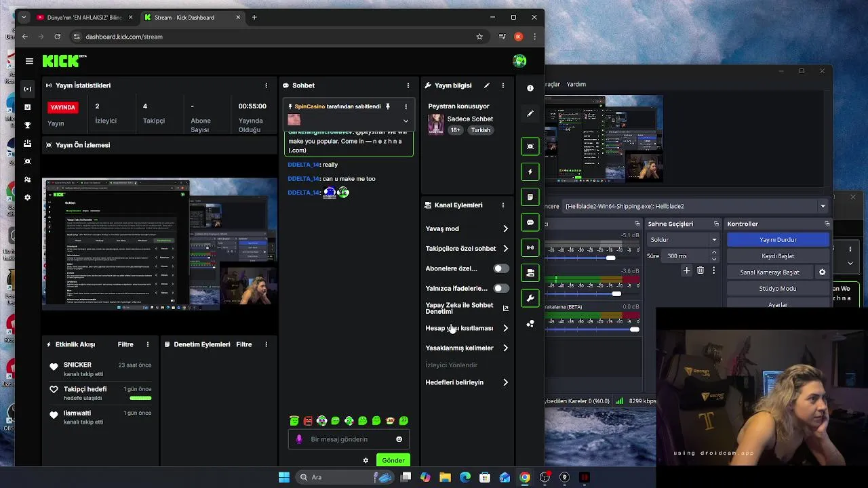
Task: Unpin the SpinCasino pinned message
Action: [388, 106]
